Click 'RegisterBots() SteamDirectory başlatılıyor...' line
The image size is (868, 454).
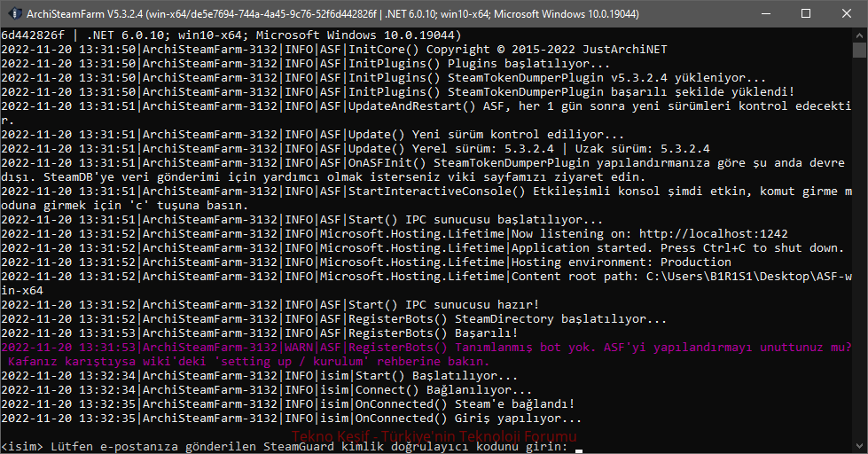point(333,319)
